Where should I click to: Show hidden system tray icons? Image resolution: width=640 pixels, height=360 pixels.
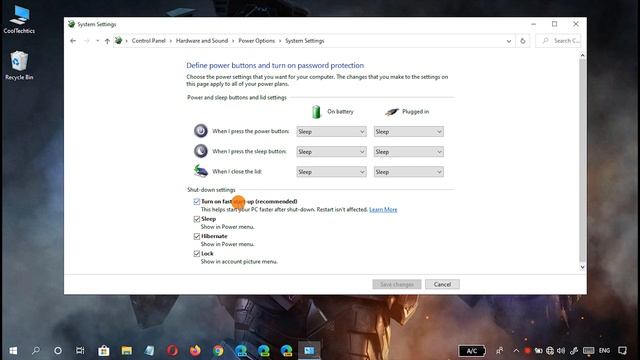[x=516, y=351]
